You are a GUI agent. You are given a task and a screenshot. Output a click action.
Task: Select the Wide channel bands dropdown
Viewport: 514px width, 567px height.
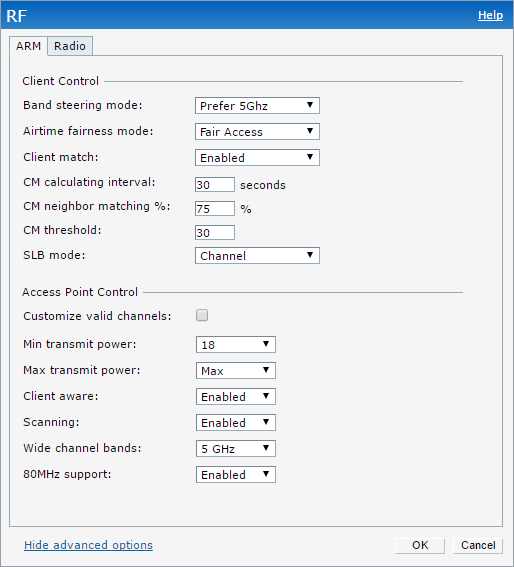[x=236, y=449]
